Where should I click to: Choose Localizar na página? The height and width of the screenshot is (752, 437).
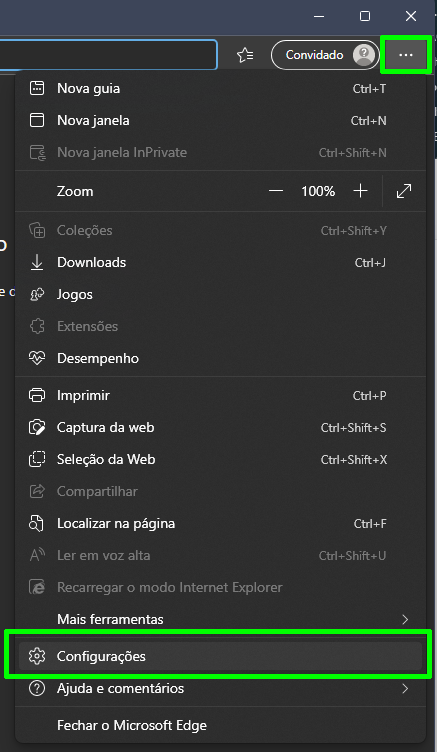tap(221, 524)
